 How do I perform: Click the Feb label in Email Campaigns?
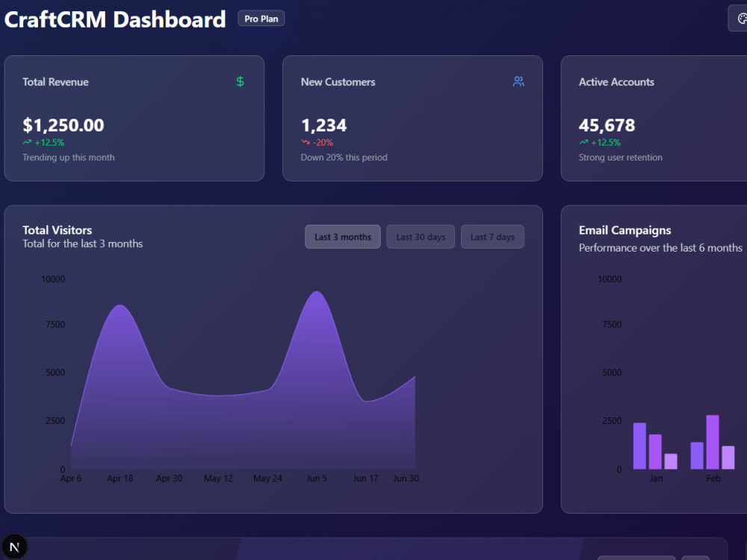713,478
